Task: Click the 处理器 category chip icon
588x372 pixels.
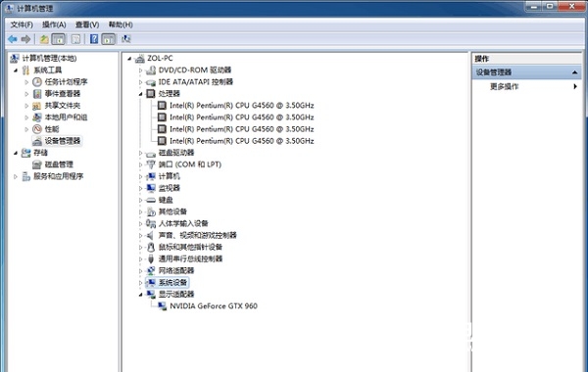Action: pos(151,94)
